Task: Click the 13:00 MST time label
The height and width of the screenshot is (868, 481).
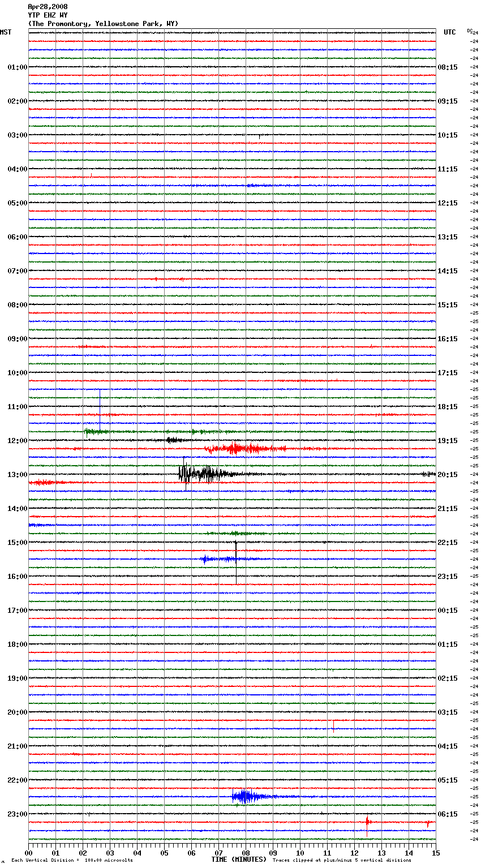Action: (x=17, y=475)
